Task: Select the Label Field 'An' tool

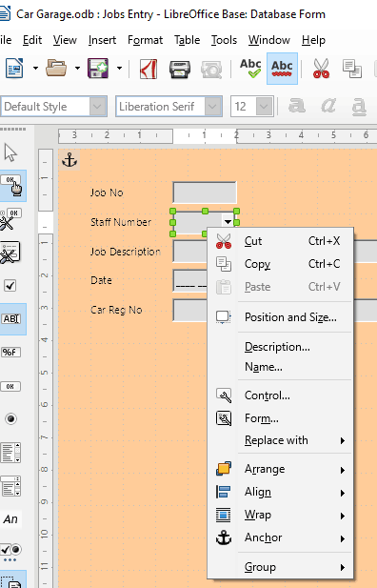Action: [10, 519]
